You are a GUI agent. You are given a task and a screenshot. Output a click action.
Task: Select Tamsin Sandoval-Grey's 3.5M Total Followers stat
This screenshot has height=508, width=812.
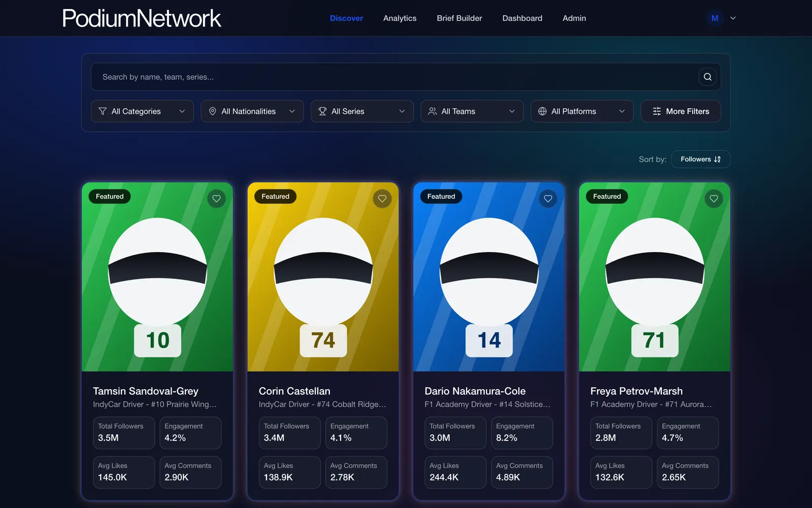point(124,433)
